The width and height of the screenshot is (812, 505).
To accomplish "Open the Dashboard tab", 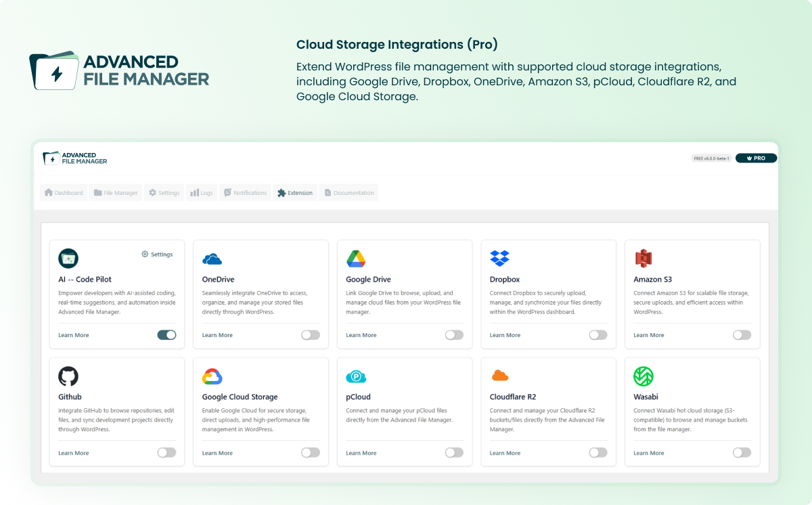I will [64, 193].
